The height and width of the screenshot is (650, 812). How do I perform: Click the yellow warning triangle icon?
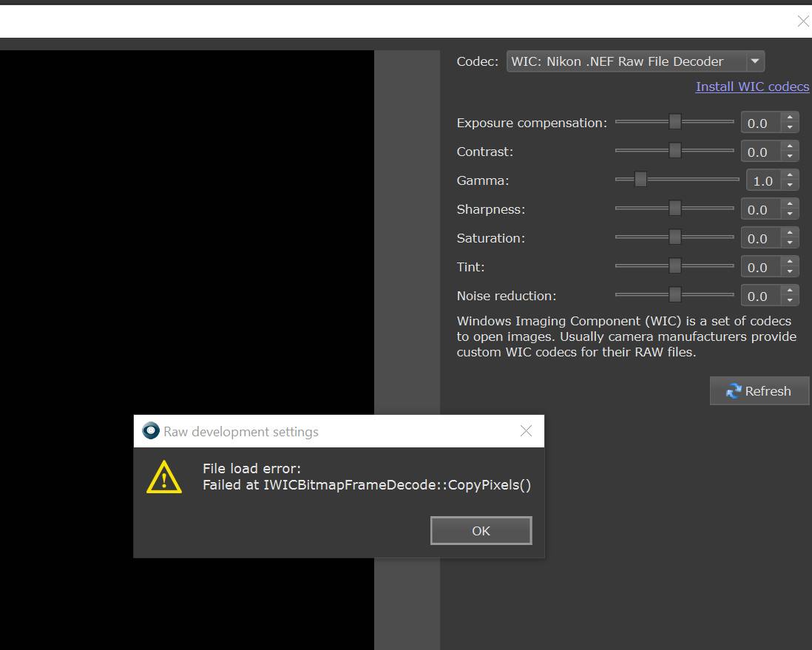163,477
